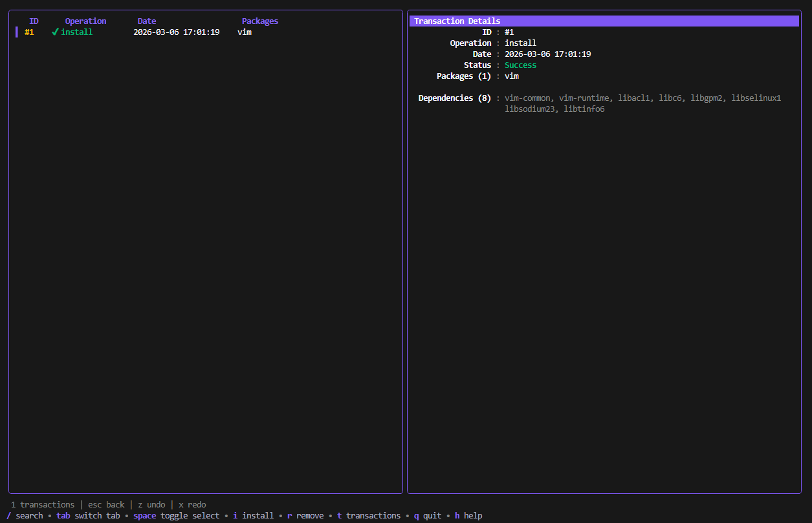Click the green checkmark success icon
Viewport: 812px width, 523px height.
tap(55, 32)
